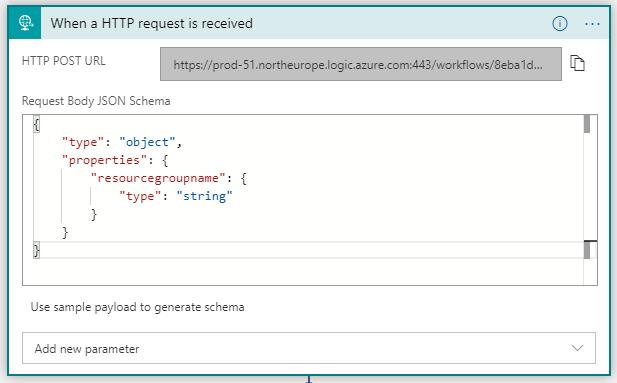617x383 pixels.
Task: Click the "resourcegroupname" key in schema
Action: [158, 178]
